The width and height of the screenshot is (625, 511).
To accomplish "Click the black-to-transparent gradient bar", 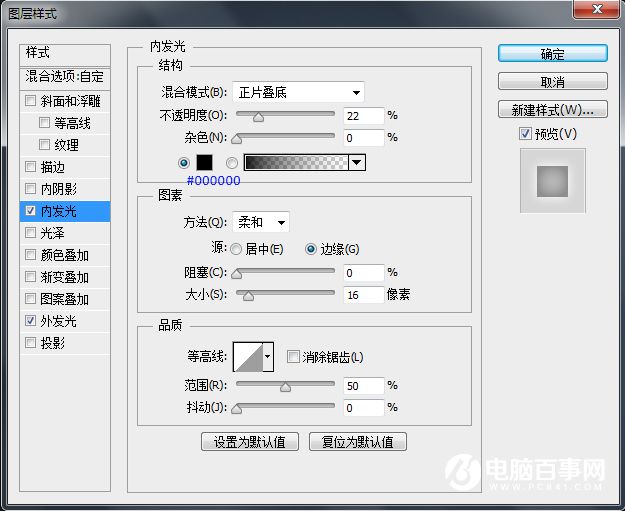I will coord(296,163).
